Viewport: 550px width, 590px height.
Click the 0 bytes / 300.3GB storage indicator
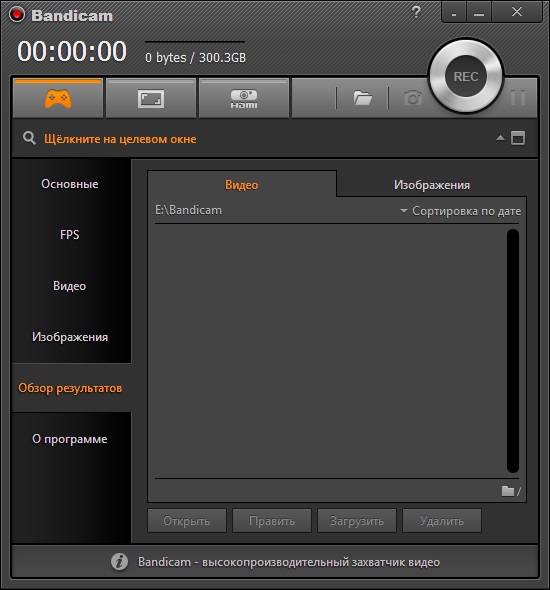196,58
